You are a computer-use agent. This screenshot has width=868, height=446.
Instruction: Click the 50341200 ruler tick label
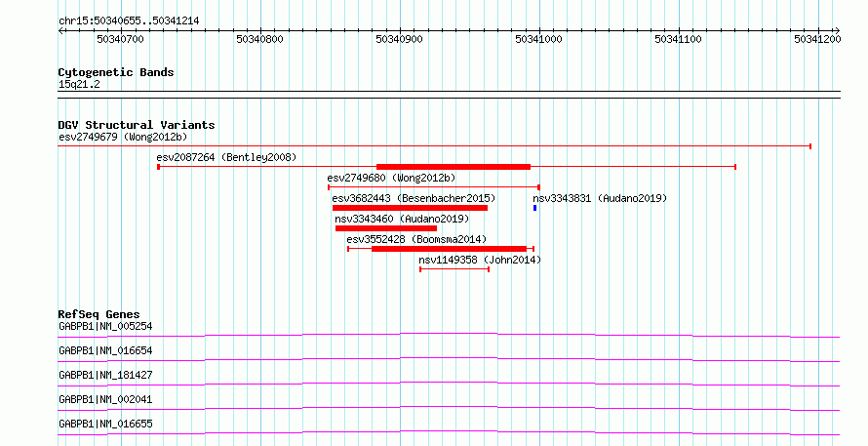click(817, 39)
